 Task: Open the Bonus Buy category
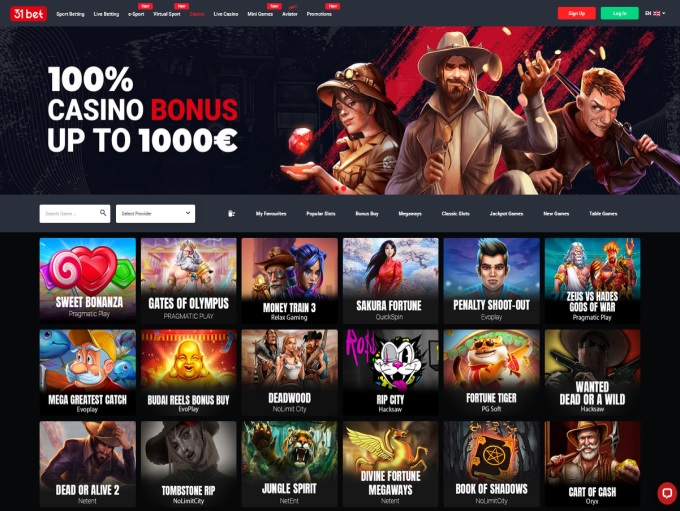click(367, 213)
